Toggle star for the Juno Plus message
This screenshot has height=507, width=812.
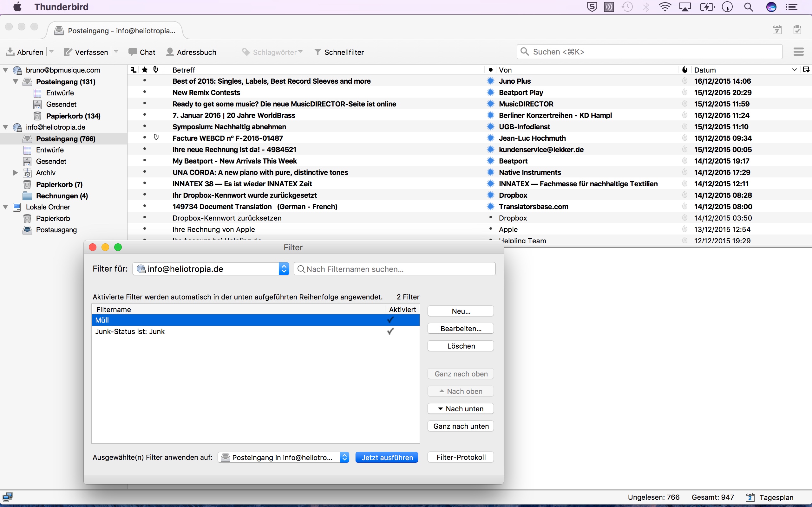click(145, 81)
